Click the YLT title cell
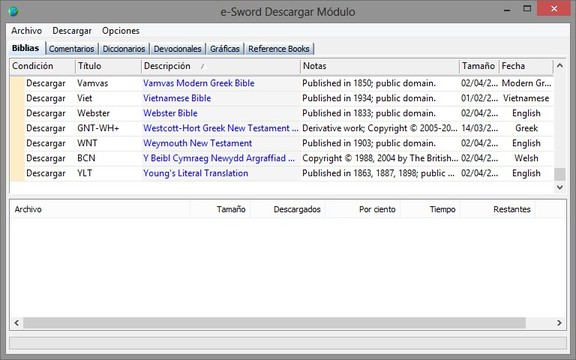Viewport: 576px width, 360px height. pyautogui.click(x=84, y=174)
